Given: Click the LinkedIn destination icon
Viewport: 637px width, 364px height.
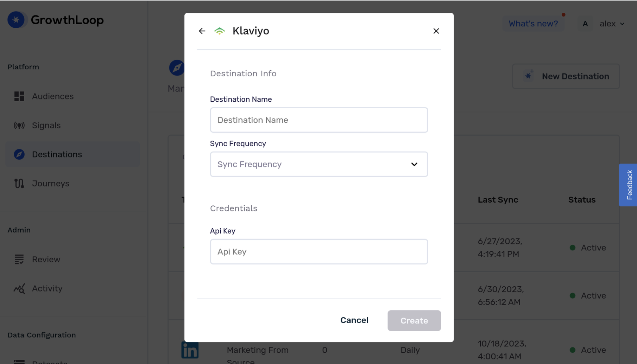Looking at the screenshot, I should 190,350.
